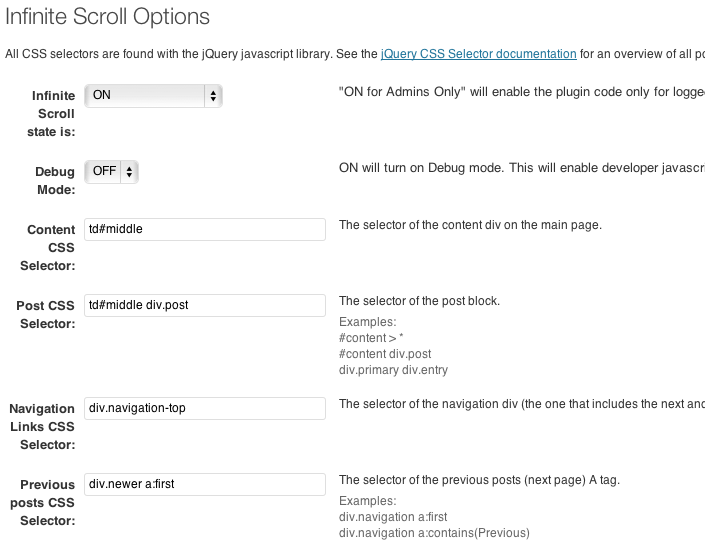Focus the Content CSS Selector field containing td#middle
The height and width of the screenshot is (544, 705).
[205, 229]
